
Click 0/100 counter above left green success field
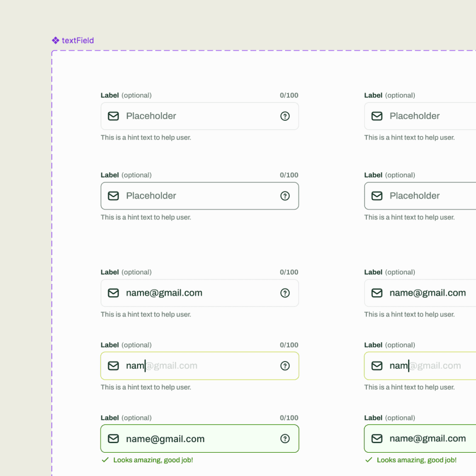289,418
